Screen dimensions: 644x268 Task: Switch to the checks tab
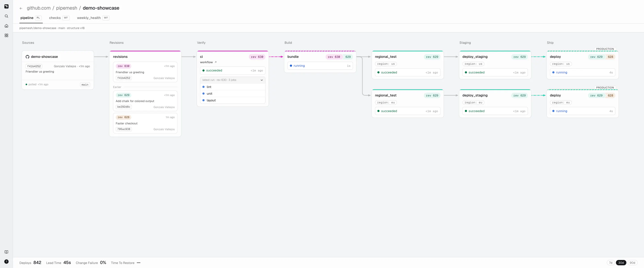click(x=59, y=18)
